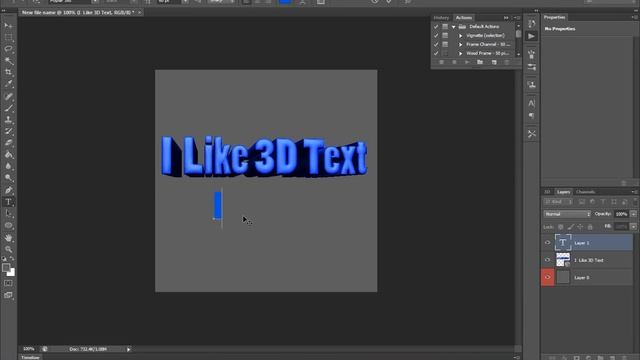640x360 pixels.
Task: Select the Hand tool
Action: 8,238
